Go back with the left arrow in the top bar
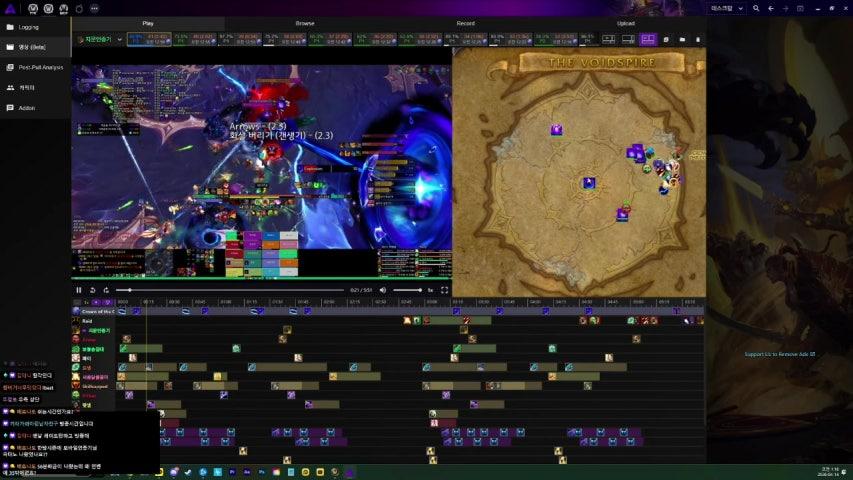Screen dimensions: 853x480 [x=771, y=8]
